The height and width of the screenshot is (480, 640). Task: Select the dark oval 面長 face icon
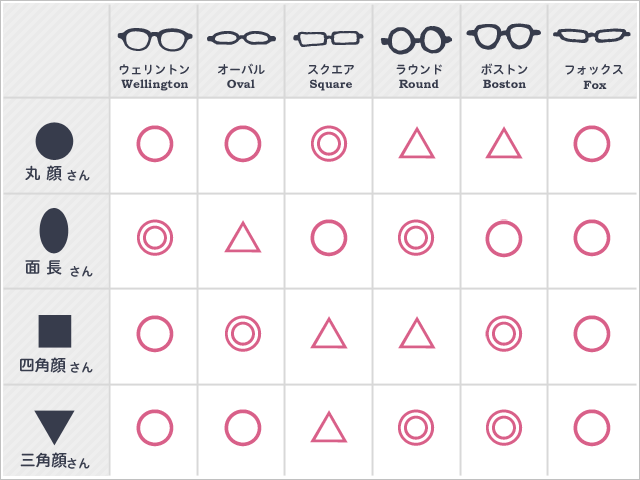[55, 230]
